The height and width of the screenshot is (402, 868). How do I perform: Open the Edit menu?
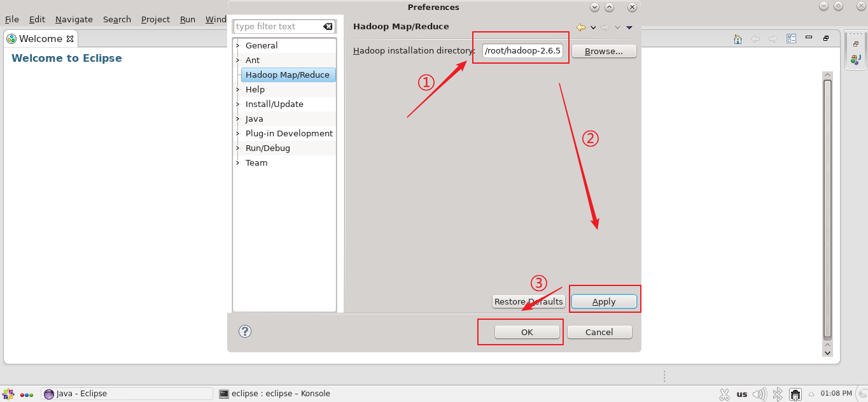click(37, 19)
